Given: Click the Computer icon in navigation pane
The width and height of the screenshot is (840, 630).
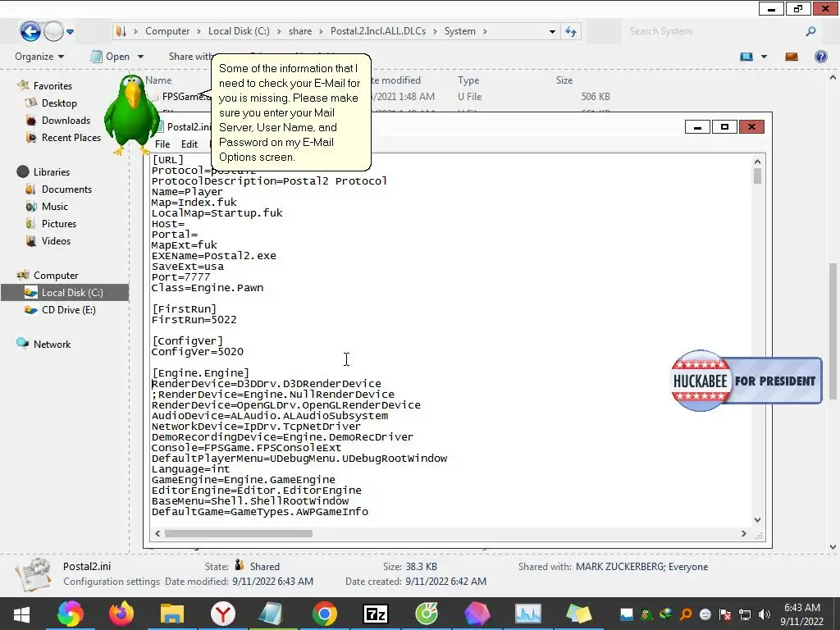Looking at the screenshot, I should [23, 275].
